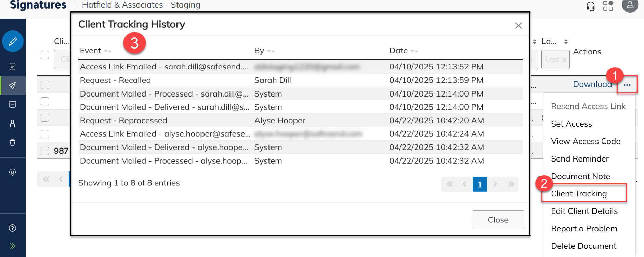Open the three-dot actions menu

point(627,85)
